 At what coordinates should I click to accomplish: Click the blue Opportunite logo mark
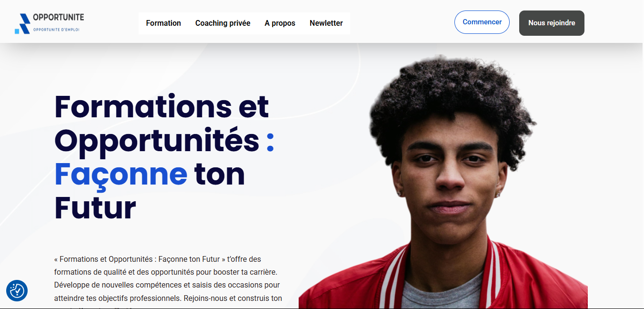pos(22,24)
